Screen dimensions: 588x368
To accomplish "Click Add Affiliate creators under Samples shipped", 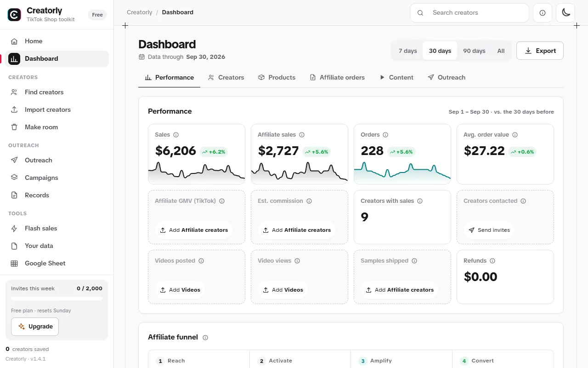I will pos(400,290).
